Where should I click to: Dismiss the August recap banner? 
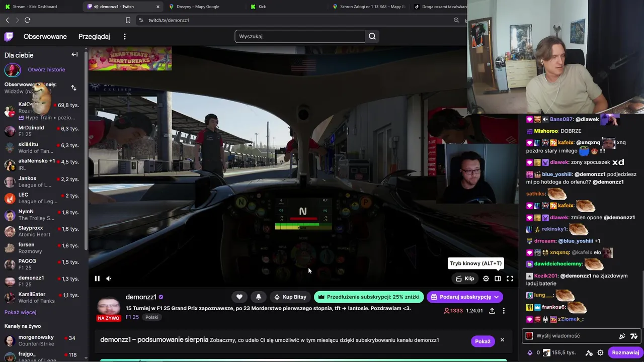[x=502, y=340]
